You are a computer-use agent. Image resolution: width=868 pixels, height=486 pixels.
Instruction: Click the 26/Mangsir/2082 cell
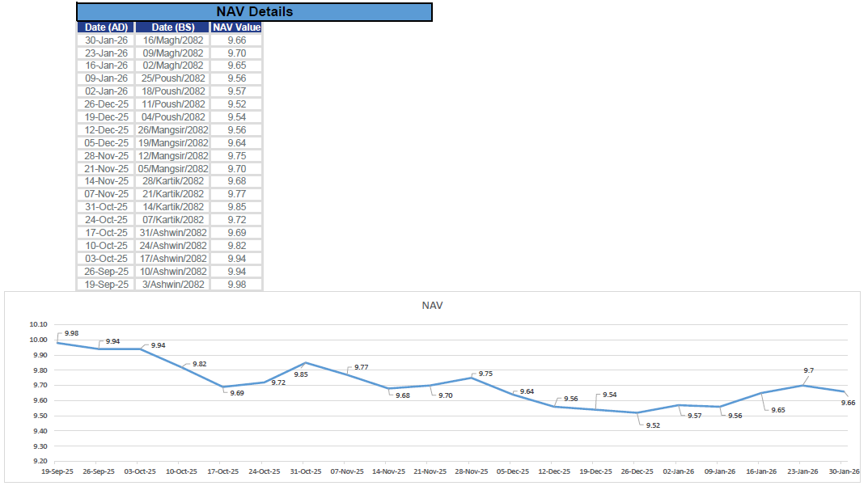pyautogui.click(x=171, y=129)
